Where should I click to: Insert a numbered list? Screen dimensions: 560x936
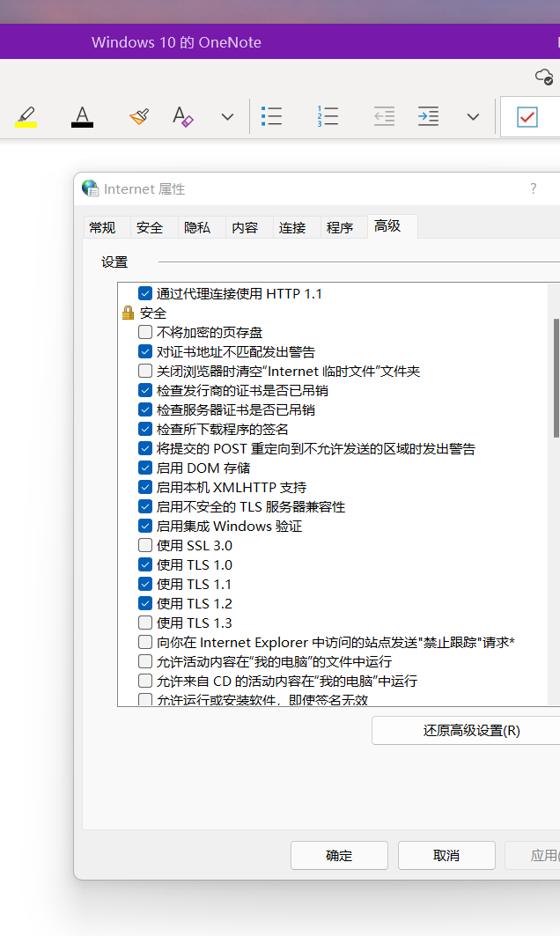[328, 116]
